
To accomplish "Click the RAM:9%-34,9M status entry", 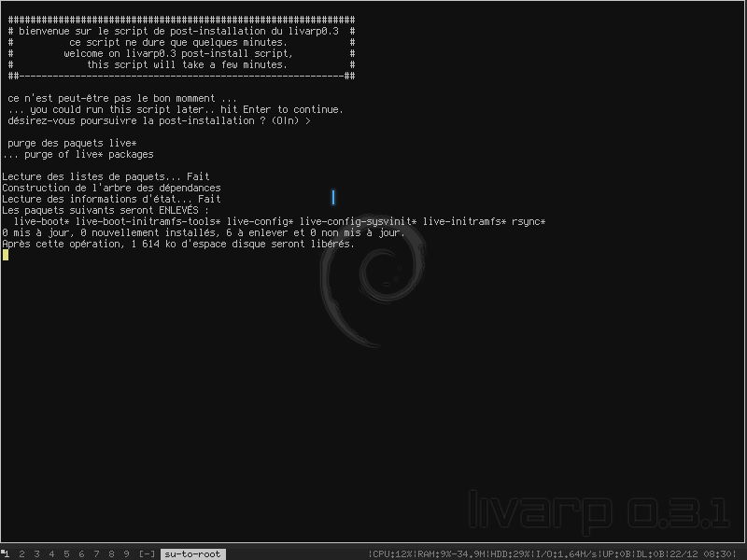I will pyautogui.click(x=452, y=553).
